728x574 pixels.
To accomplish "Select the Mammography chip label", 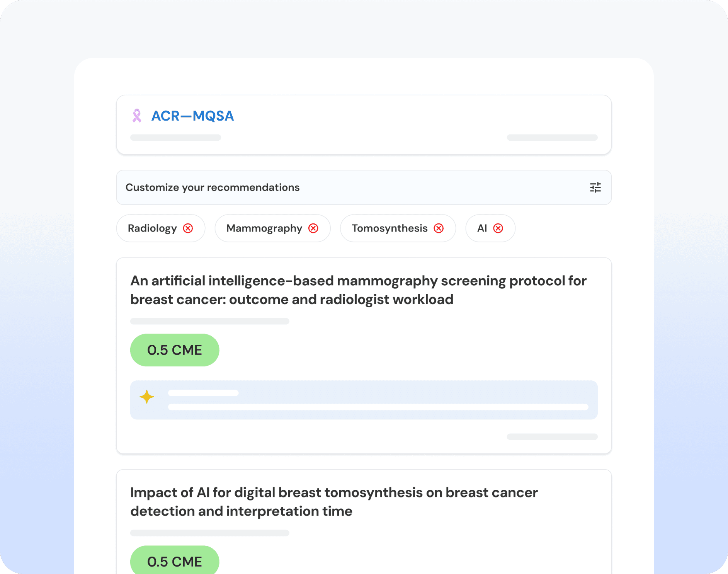I will coord(264,228).
